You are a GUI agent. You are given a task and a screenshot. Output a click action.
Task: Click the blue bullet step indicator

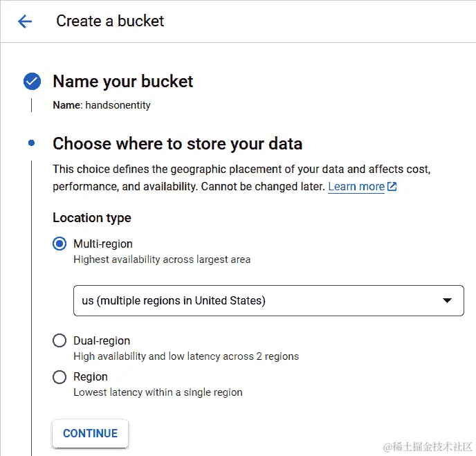coord(32,143)
